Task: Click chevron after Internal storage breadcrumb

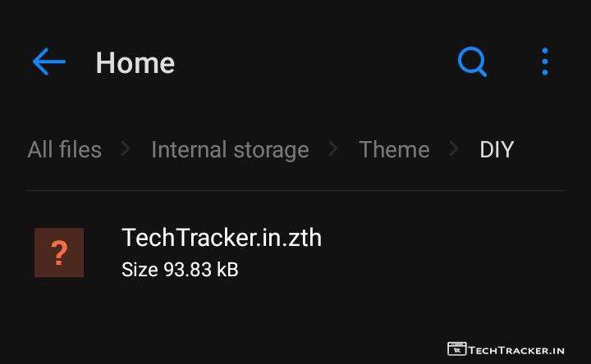Action: 333,149
